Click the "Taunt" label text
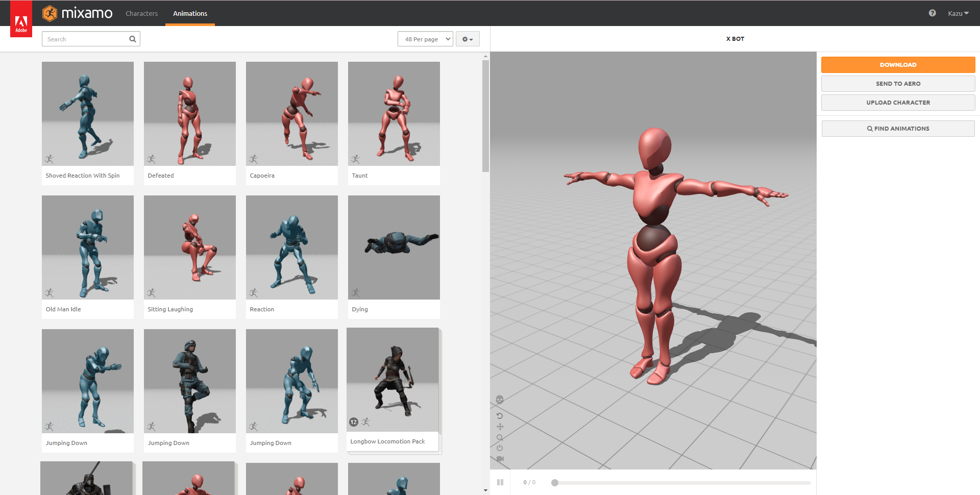Image resolution: width=980 pixels, height=495 pixels. click(360, 176)
